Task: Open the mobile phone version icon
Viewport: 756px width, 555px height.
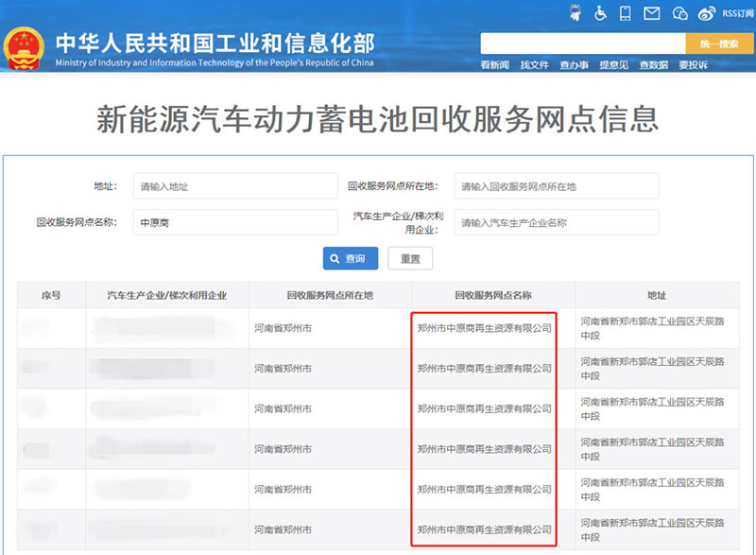Action: pos(626,13)
